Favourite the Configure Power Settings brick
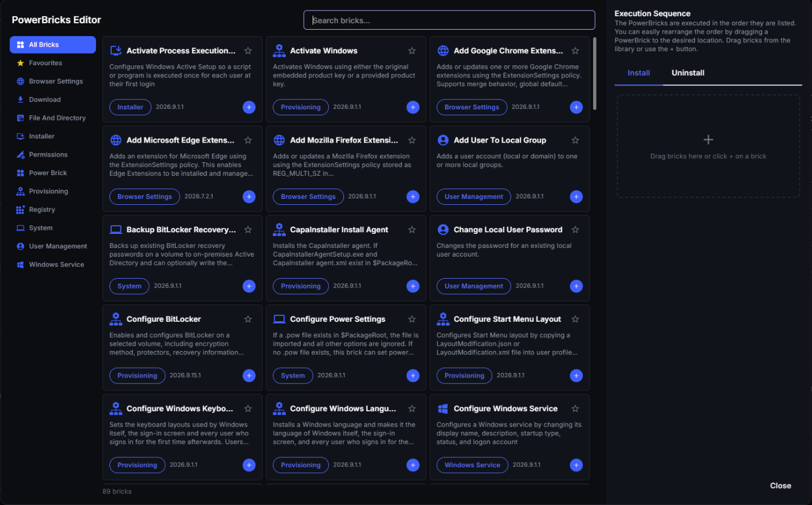This screenshot has height=505, width=812. (x=412, y=319)
